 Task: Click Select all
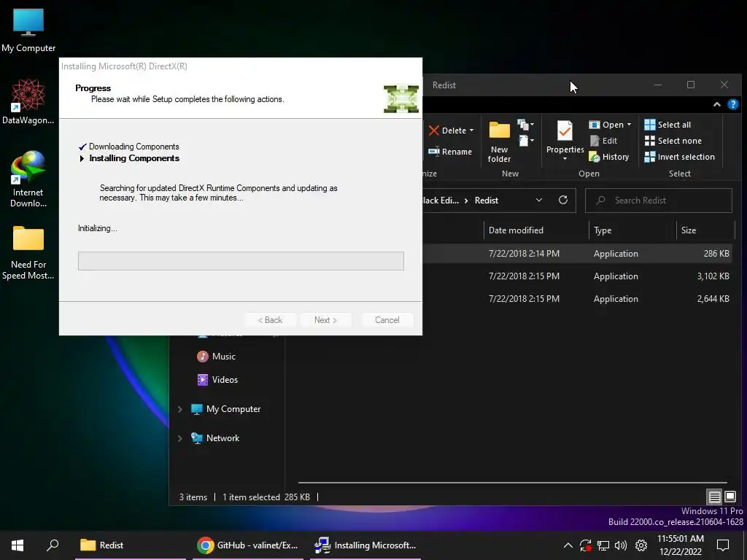pyautogui.click(x=667, y=125)
